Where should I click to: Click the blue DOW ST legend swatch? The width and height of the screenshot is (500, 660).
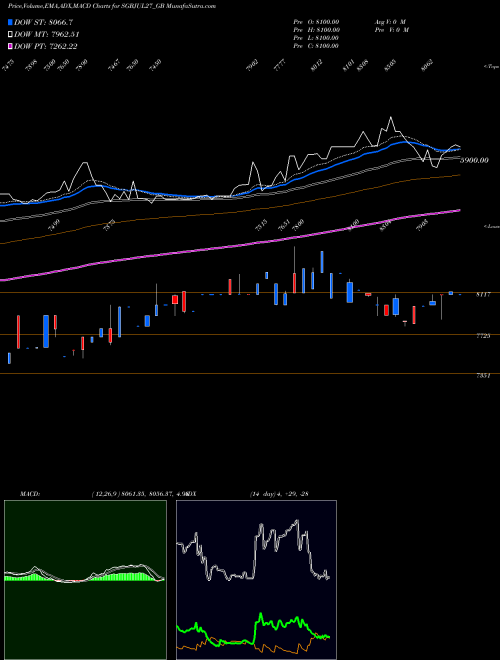[x=10, y=22]
